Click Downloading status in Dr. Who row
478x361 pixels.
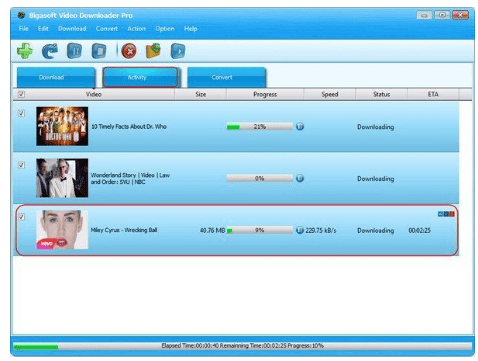click(x=376, y=127)
